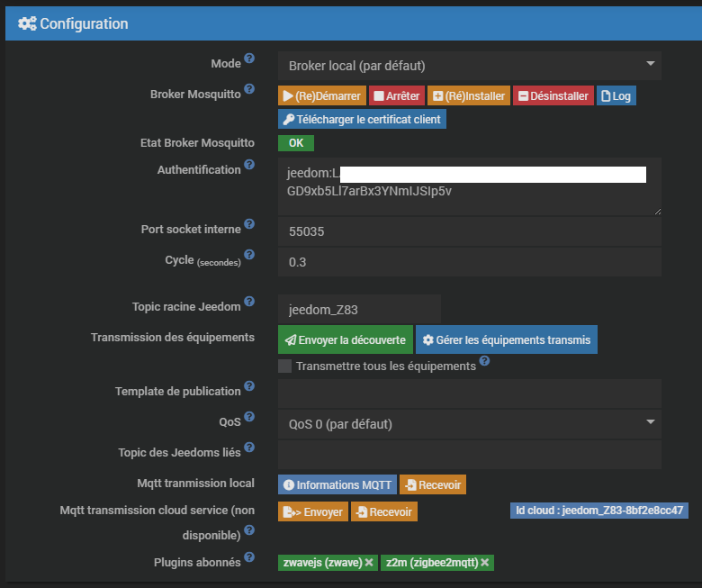Click help icon next to Mode label
Screen dimensions: 702x588
(x=249, y=59)
